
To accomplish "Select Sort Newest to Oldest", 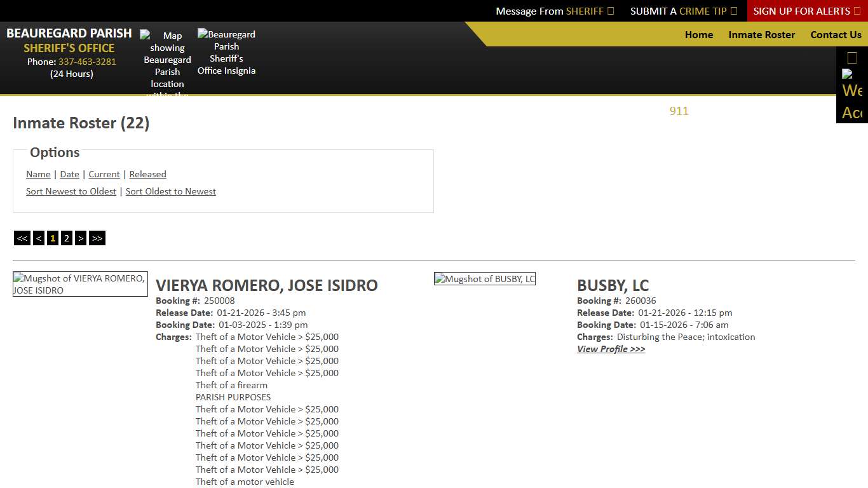I will click(x=71, y=191).
